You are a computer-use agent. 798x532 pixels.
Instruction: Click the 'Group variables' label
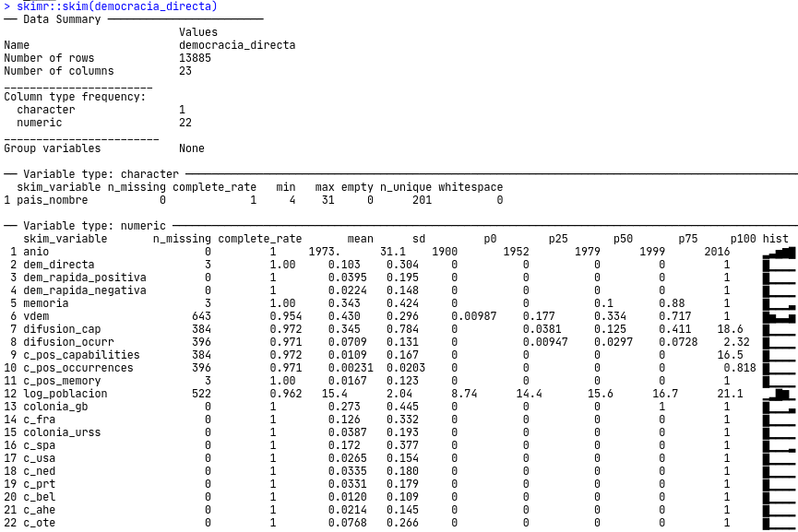[53, 148]
